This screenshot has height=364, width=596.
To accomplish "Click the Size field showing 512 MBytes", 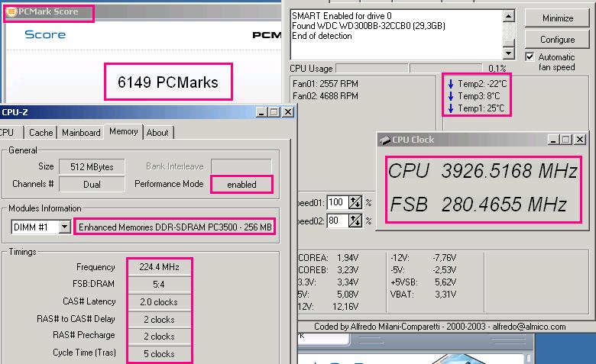I will (x=92, y=166).
